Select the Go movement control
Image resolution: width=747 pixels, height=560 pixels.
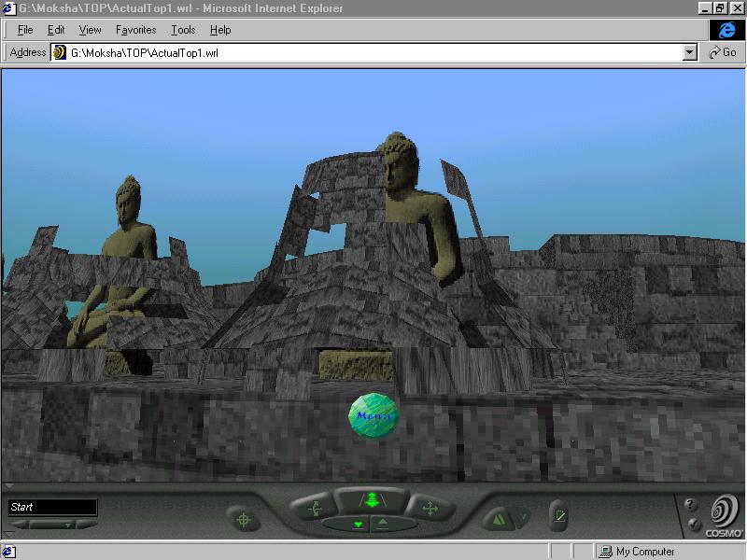pos(371,501)
